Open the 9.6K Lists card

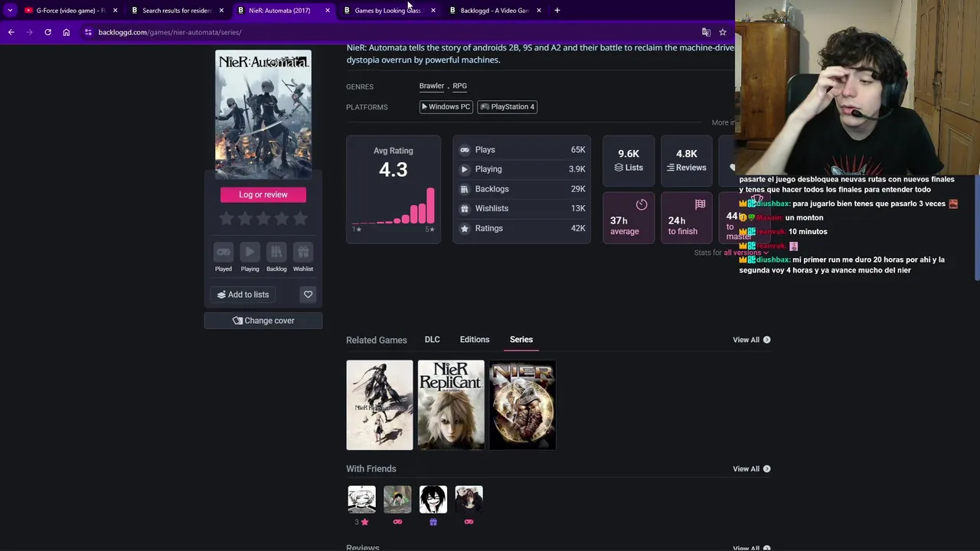[x=629, y=161]
